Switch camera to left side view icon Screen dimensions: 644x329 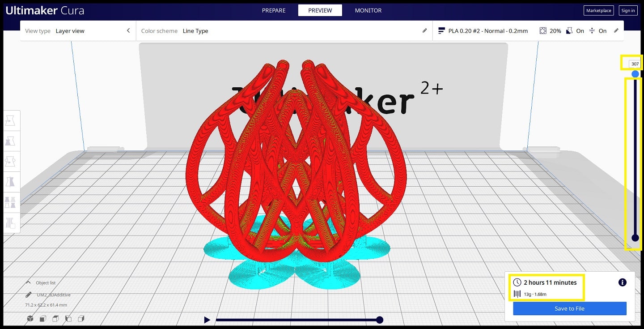click(x=68, y=319)
